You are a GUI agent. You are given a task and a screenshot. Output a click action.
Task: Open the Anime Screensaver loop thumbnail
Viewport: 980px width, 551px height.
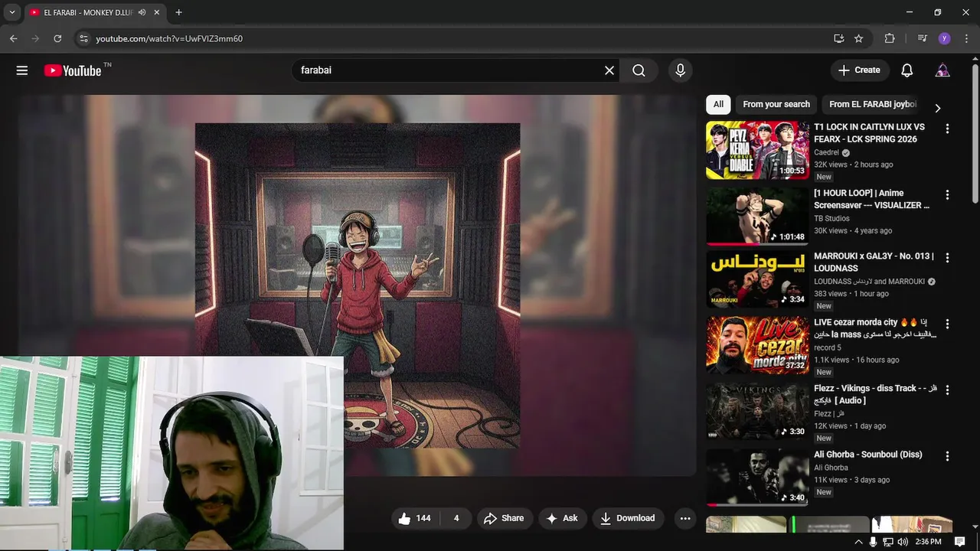(757, 216)
